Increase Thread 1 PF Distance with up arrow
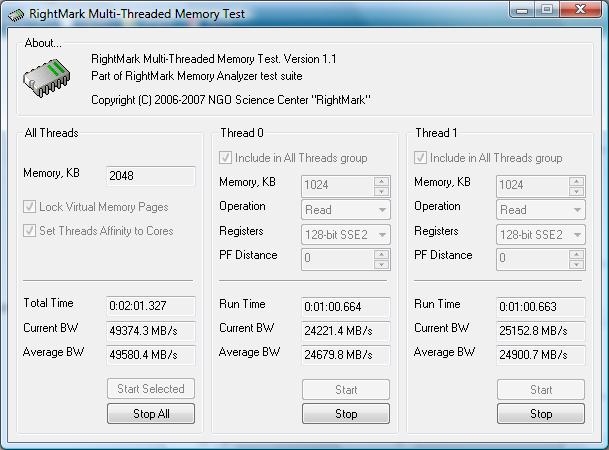Viewport: 609px width, 450px height. [x=576, y=255]
